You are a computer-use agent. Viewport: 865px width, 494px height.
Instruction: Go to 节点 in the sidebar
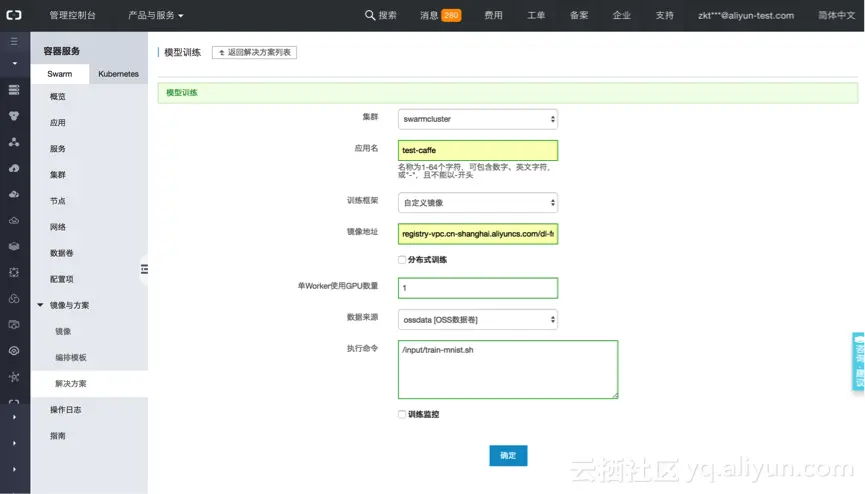[57, 201]
